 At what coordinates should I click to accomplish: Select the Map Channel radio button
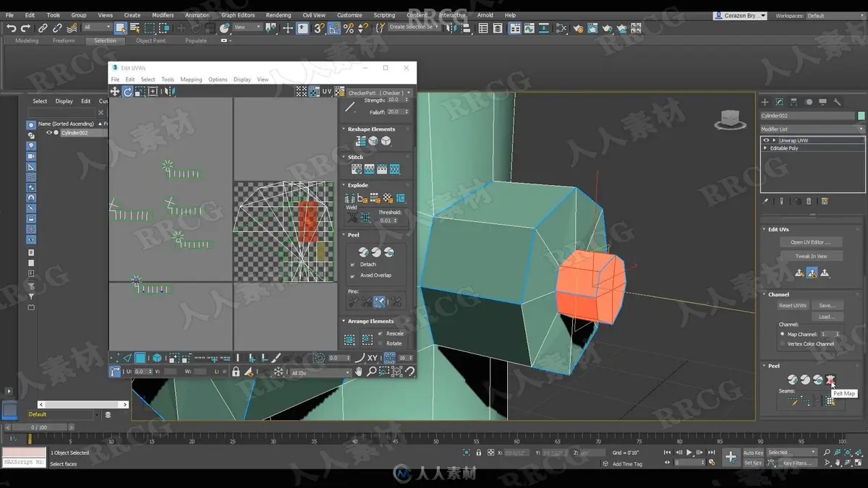[x=783, y=334]
